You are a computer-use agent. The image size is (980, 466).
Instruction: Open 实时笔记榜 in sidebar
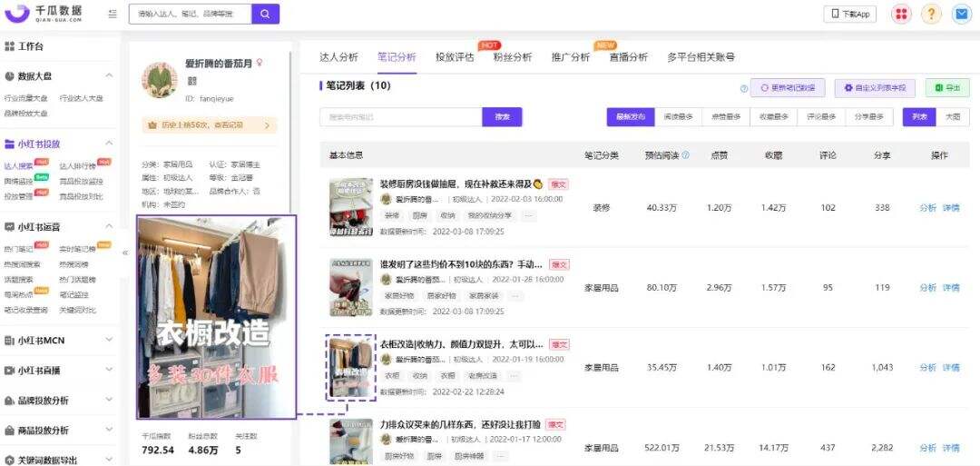click(77, 248)
